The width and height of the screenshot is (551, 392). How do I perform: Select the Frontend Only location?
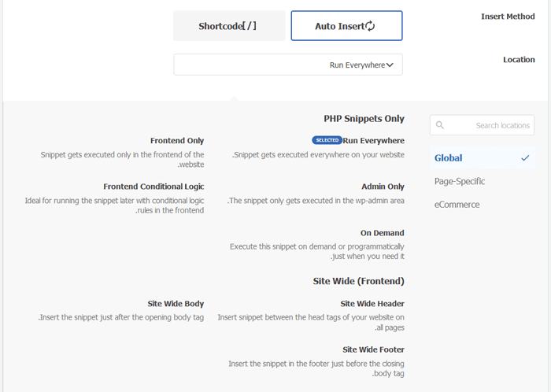coord(177,141)
